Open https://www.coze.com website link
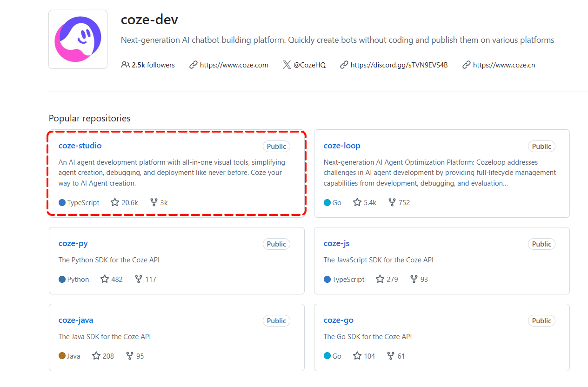Viewport: 588px width, 387px height. click(234, 65)
